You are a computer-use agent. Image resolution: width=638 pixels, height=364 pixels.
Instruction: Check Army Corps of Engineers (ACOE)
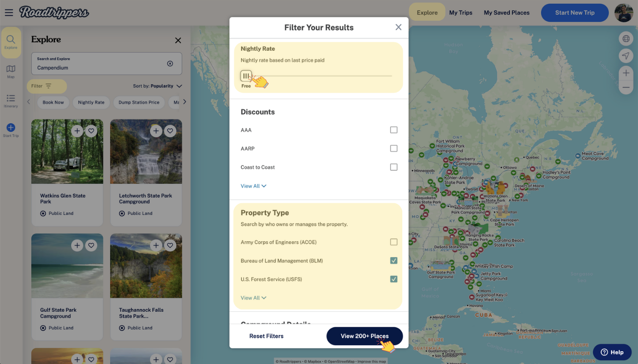394,242
